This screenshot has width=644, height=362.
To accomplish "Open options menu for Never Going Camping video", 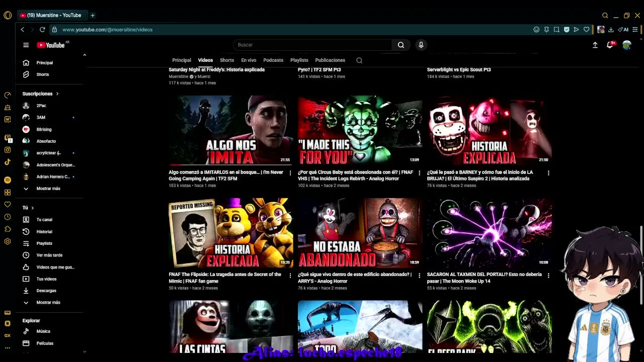I will point(290,173).
